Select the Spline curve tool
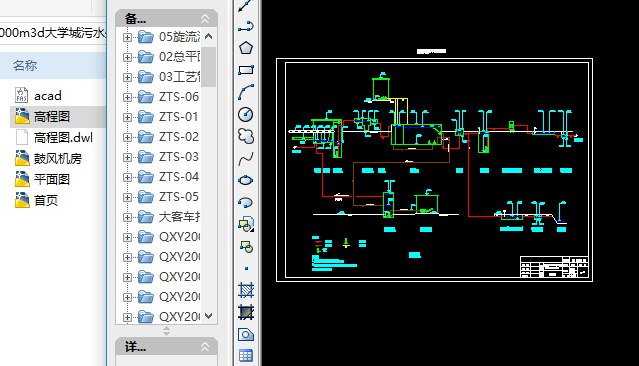The image size is (639, 366). tap(246, 159)
